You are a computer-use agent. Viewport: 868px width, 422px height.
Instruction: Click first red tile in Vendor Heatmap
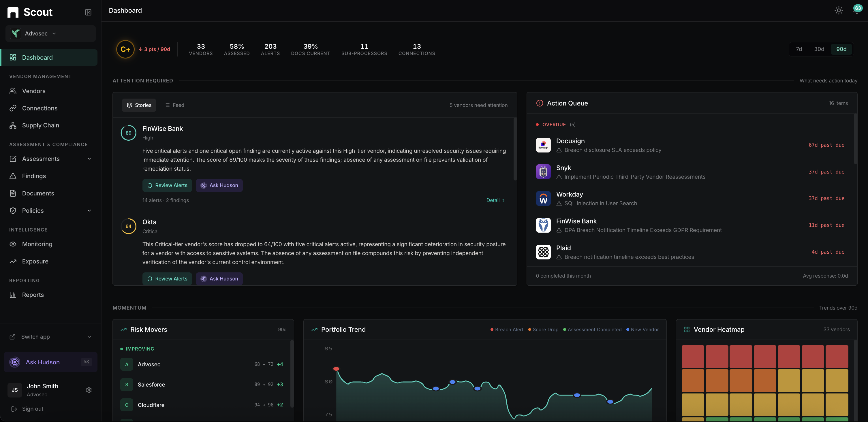(x=693, y=356)
